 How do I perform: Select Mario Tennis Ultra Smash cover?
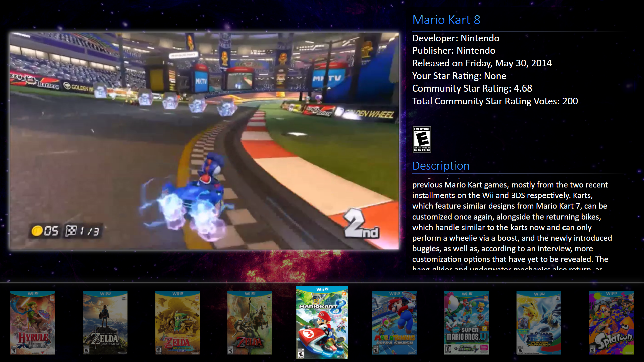click(394, 322)
